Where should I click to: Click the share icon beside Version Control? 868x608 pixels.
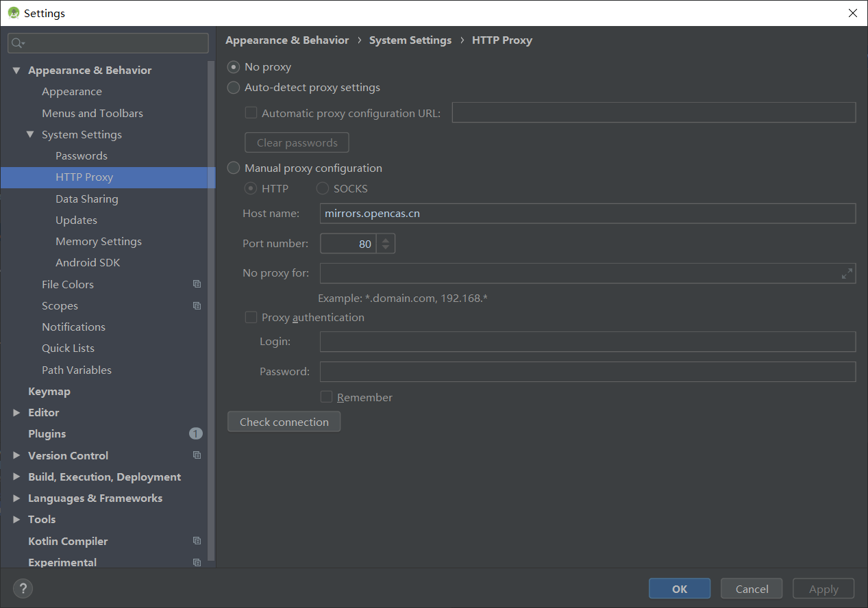click(x=197, y=455)
